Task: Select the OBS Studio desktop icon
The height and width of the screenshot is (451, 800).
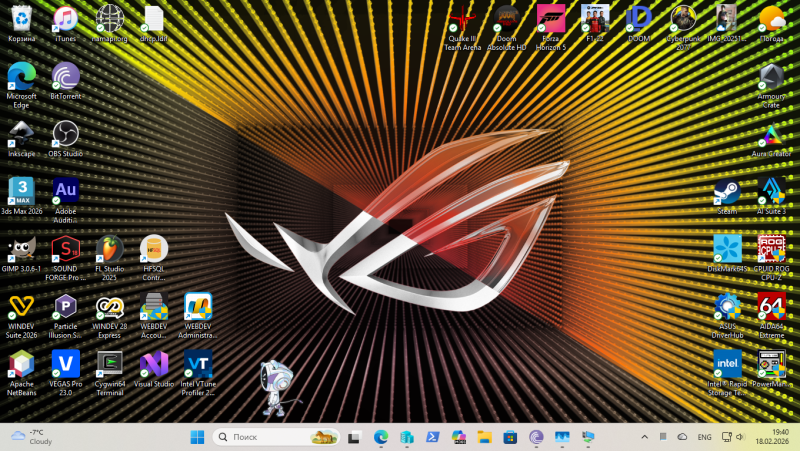Action: pos(66,134)
